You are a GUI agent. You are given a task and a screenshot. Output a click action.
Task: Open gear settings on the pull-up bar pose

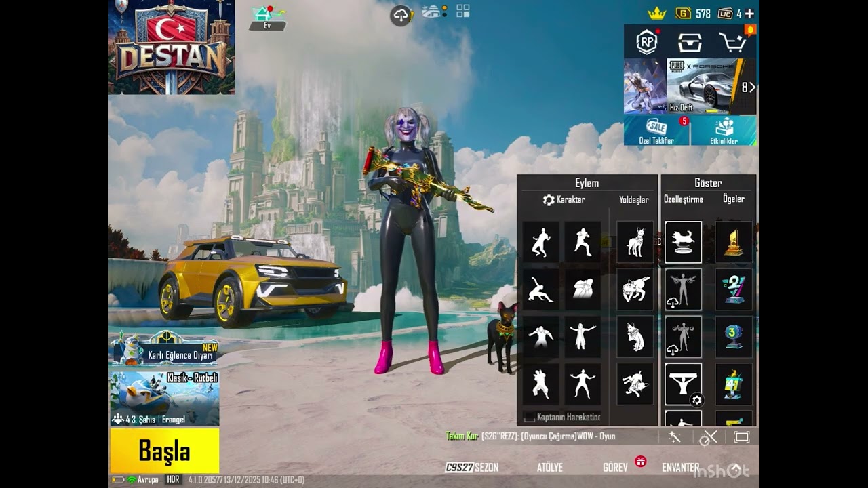pos(696,400)
